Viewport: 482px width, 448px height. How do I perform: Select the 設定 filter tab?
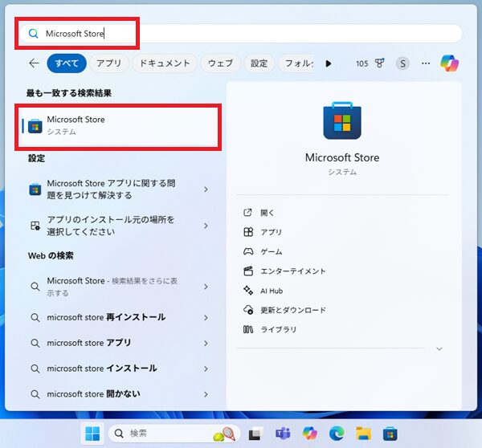click(259, 63)
